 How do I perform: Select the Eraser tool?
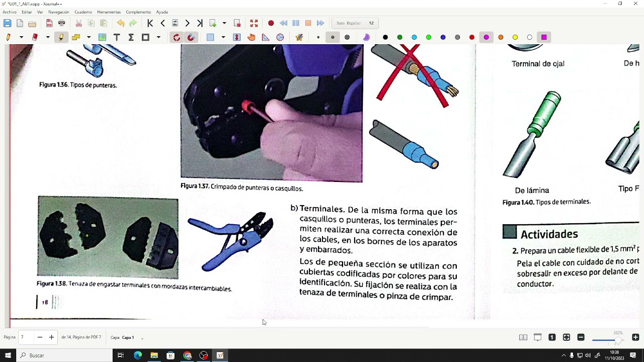point(35,37)
